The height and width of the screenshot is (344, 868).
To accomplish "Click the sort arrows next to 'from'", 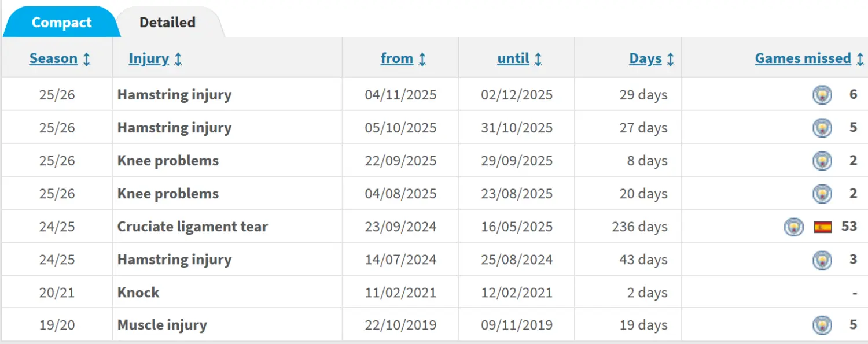I will pos(422,59).
